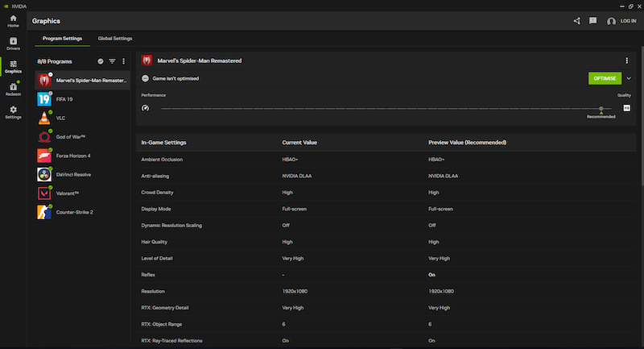Click the quality icon beside slider
This screenshot has height=349, width=644.
(x=627, y=108)
